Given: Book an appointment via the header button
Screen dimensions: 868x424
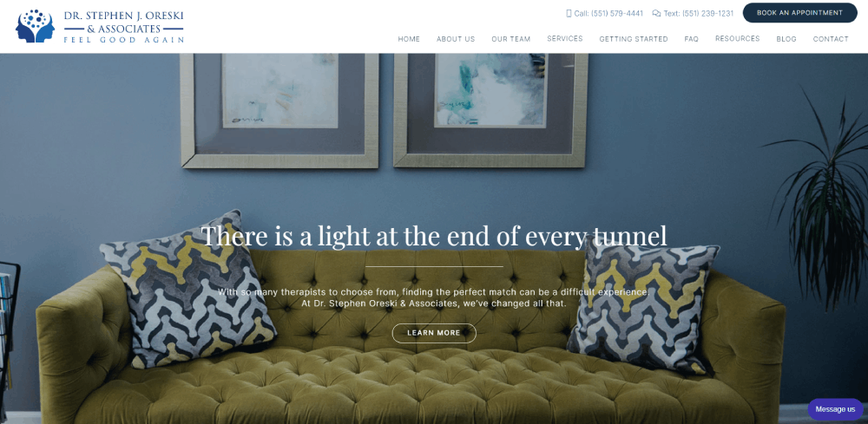Looking at the screenshot, I should tap(799, 13).
